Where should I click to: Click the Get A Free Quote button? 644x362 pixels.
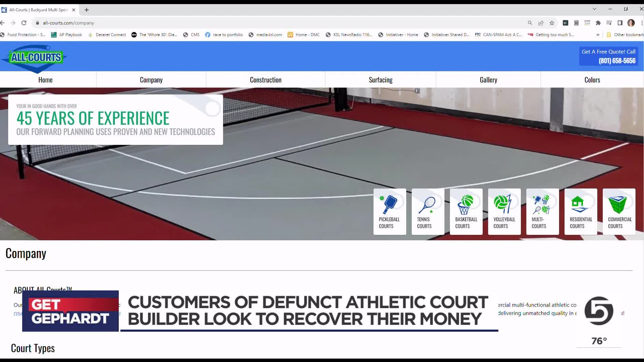click(608, 56)
